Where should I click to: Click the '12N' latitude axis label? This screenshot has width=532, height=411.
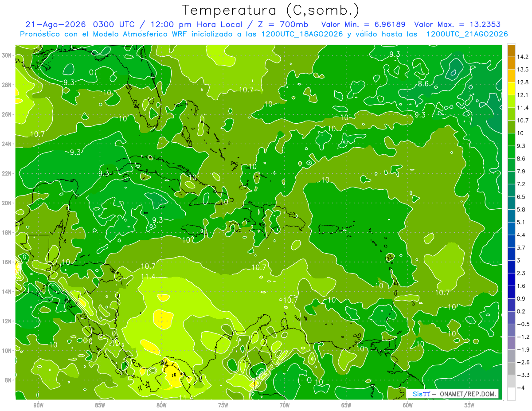(7, 321)
